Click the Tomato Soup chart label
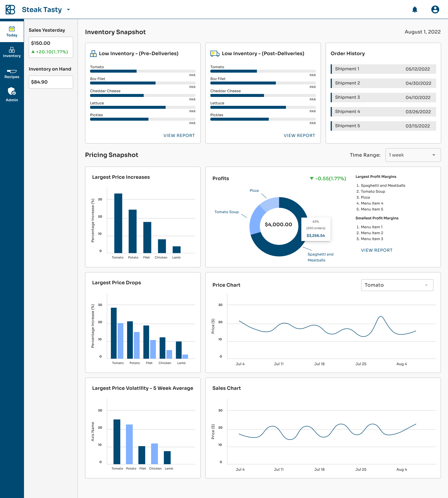448x498 pixels. [x=227, y=212]
